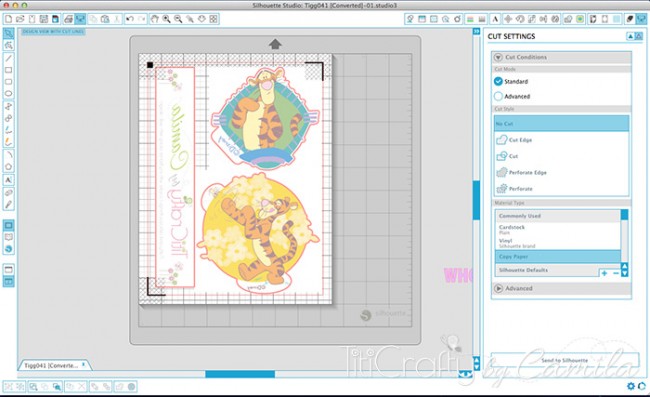Choose the No Cut style
Image resolution: width=650 pixels, height=397 pixels.
click(561, 123)
